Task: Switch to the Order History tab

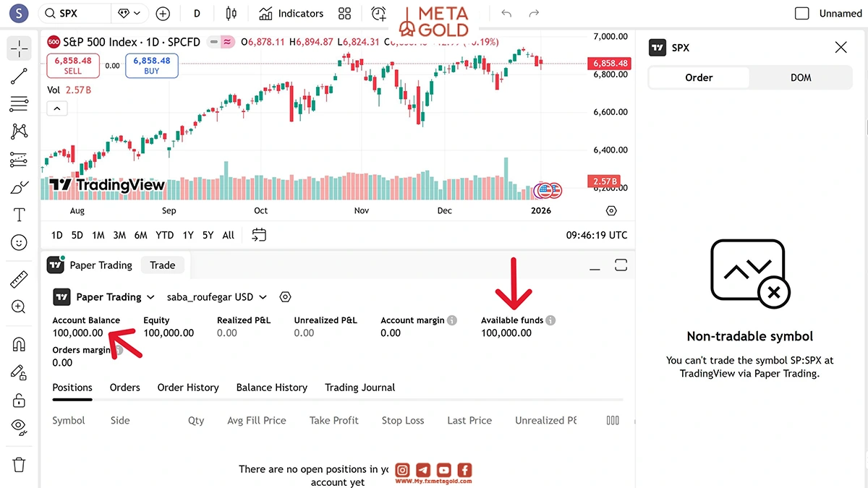Action: (x=188, y=388)
